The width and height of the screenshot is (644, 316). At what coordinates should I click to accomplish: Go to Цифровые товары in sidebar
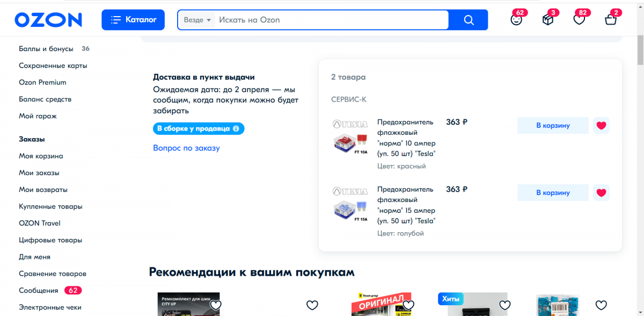[x=50, y=240]
